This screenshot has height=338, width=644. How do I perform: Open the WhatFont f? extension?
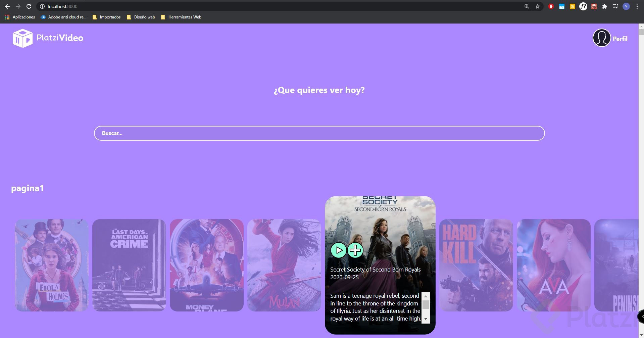pyautogui.click(x=583, y=6)
